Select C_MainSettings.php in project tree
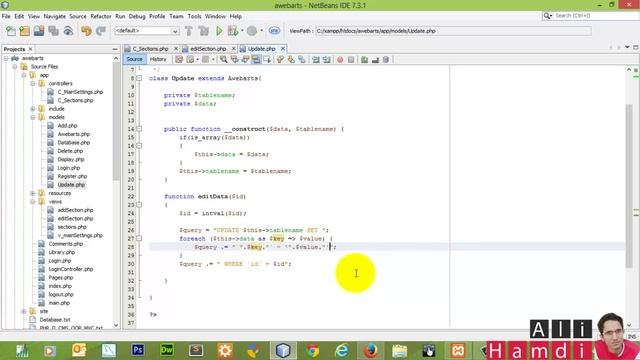Viewport: 640px width, 360px height. pos(80,92)
